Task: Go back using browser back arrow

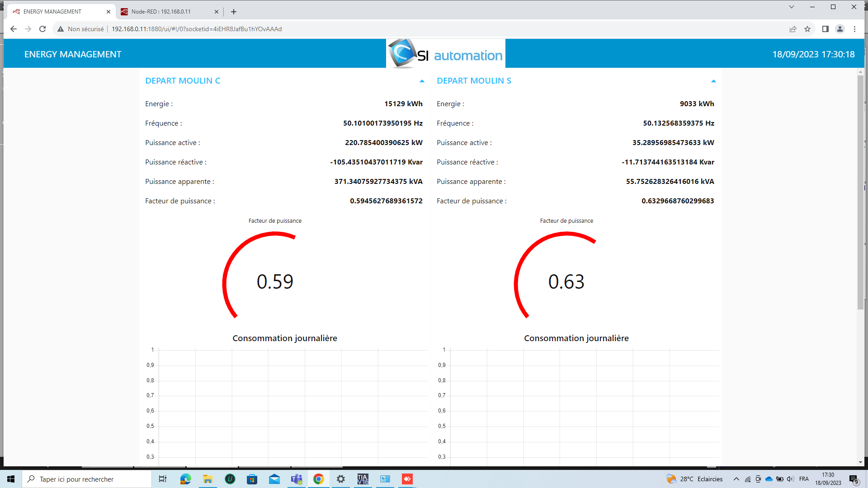Action: coord(14,29)
